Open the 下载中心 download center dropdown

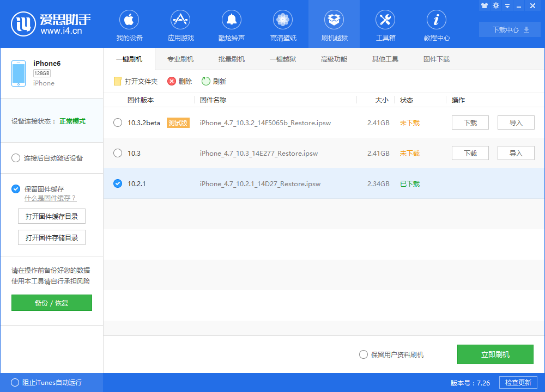pos(509,29)
